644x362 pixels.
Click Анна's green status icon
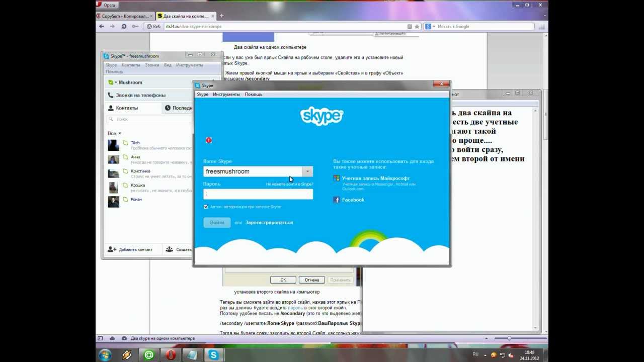pos(125,157)
